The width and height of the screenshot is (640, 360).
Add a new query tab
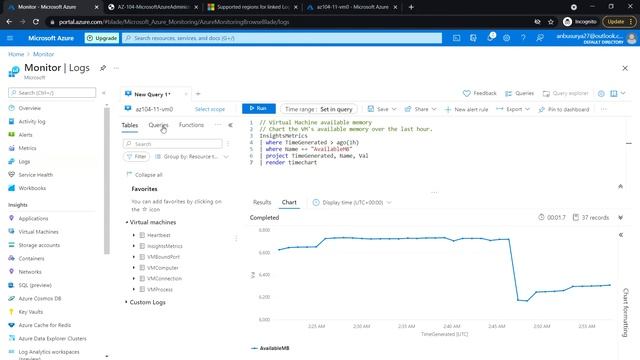point(198,94)
